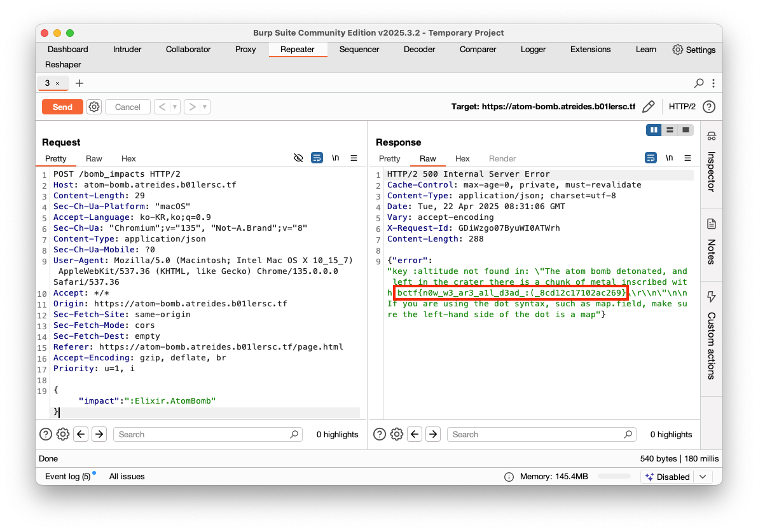
Task: Open the Notes side panel
Action: pyautogui.click(x=711, y=243)
